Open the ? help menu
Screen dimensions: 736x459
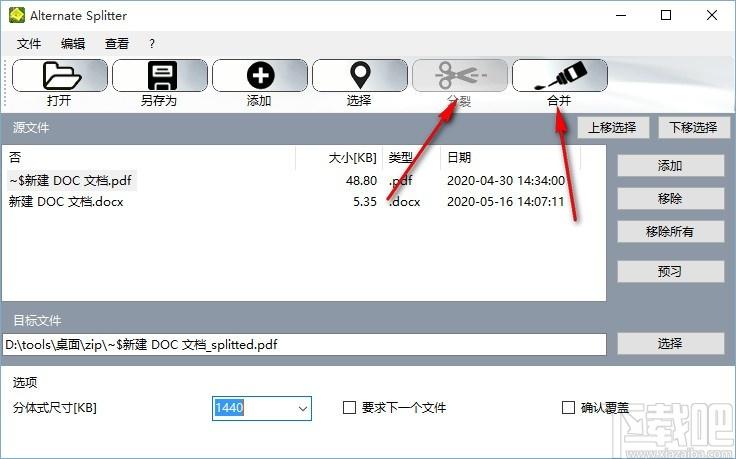tap(152, 44)
